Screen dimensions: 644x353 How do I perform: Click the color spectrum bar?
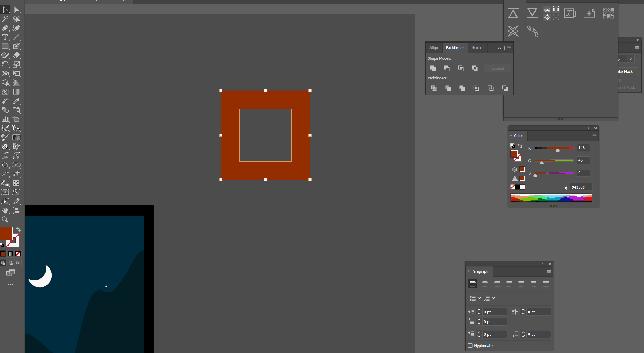[x=551, y=198]
